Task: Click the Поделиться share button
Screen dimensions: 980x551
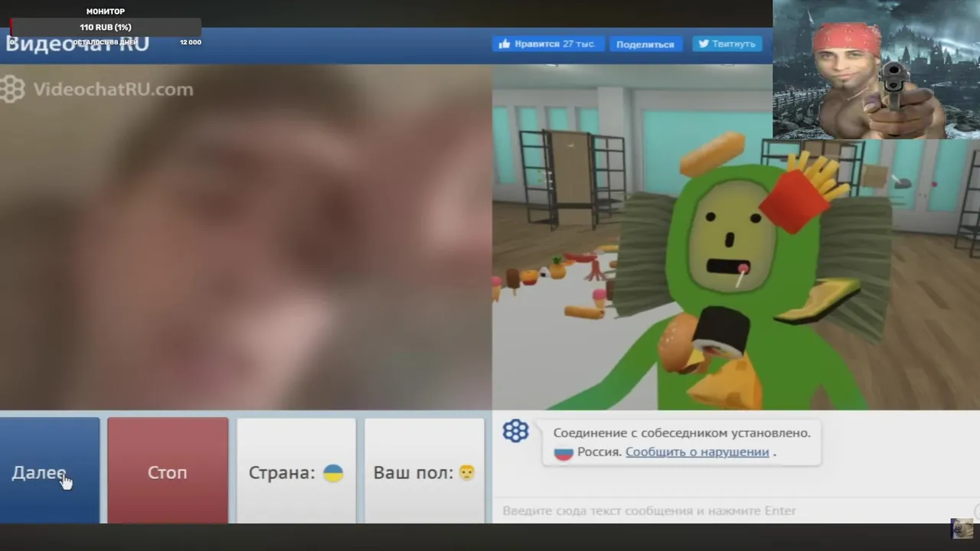Action: [x=645, y=44]
